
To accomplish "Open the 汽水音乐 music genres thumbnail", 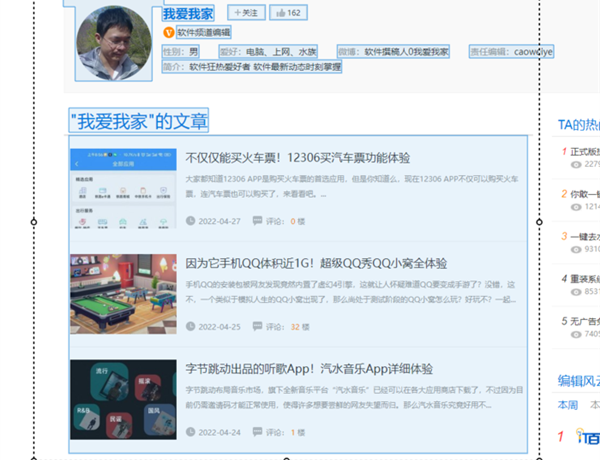I will click(x=123, y=400).
